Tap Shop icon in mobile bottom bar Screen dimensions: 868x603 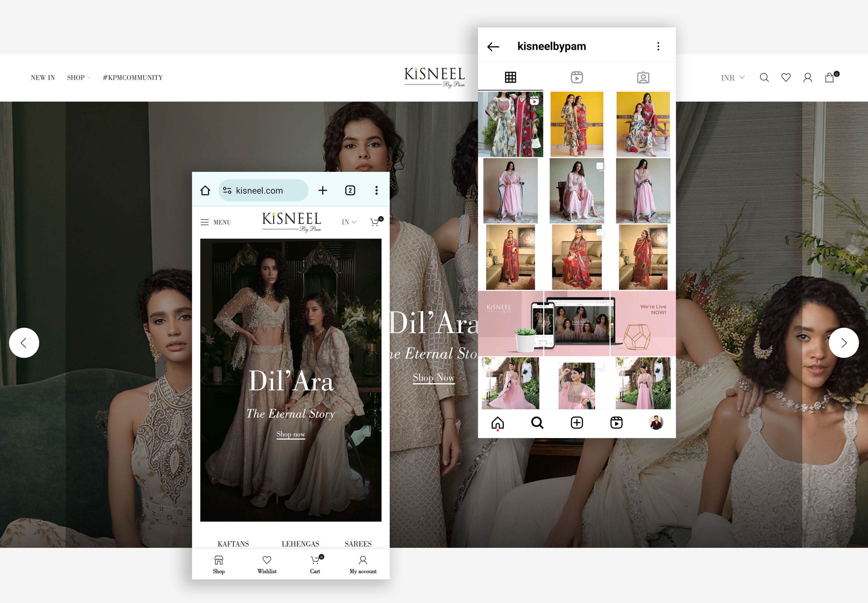click(x=219, y=564)
